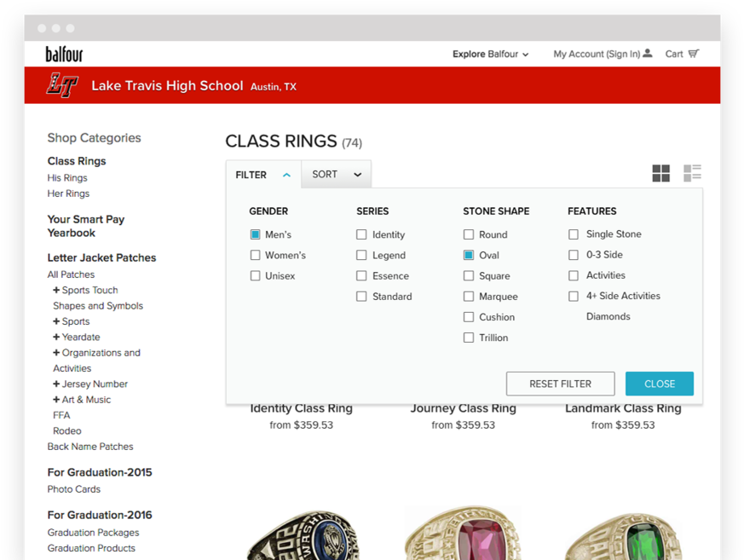Open the Explore Balfour dropdown menu

point(490,54)
